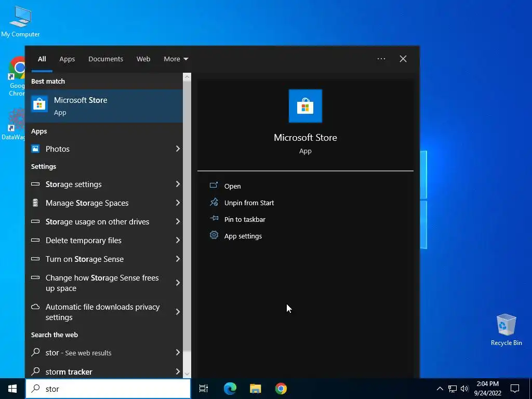Image resolution: width=532 pixels, height=399 pixels.
Task: Switch to the All search tab
Action: (x=42, y=59)
